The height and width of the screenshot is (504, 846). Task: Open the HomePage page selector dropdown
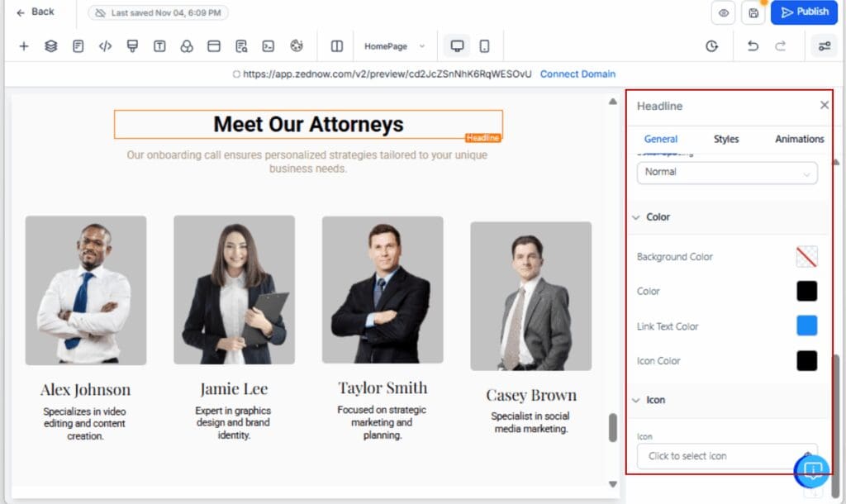click(x=395, y=47)
